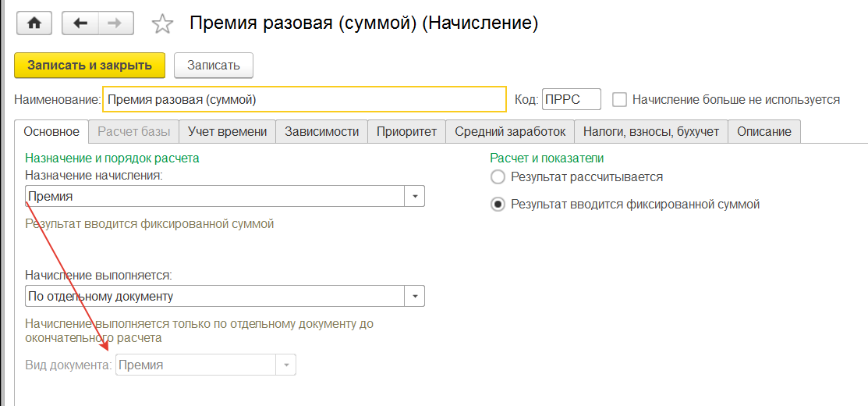Click 'Записать и закрыть' button

[x=90, y=66]
